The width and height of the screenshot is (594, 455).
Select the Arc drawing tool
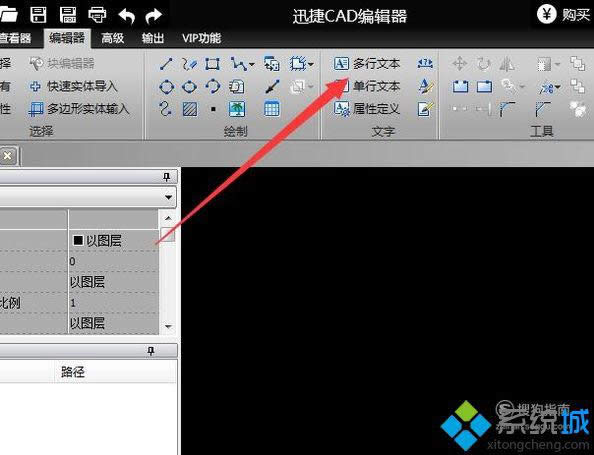(x=213, y=86)
